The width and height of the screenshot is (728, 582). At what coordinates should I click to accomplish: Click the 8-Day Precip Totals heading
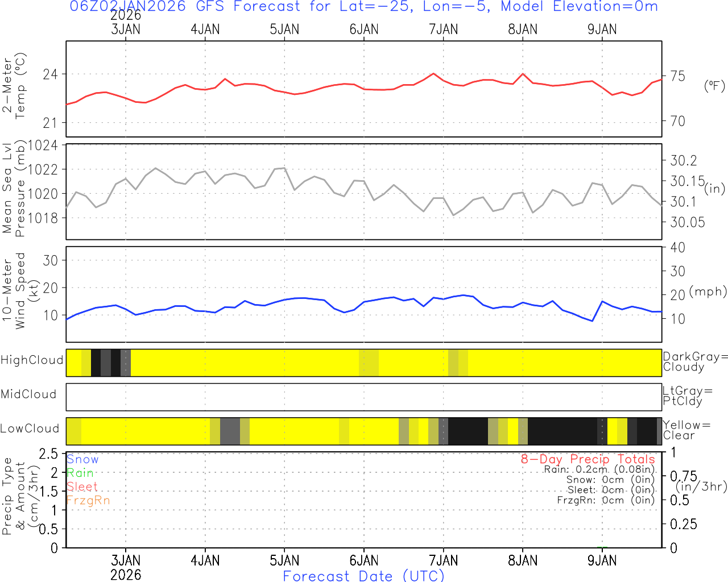pyautogui.click(x=588, y=459)
